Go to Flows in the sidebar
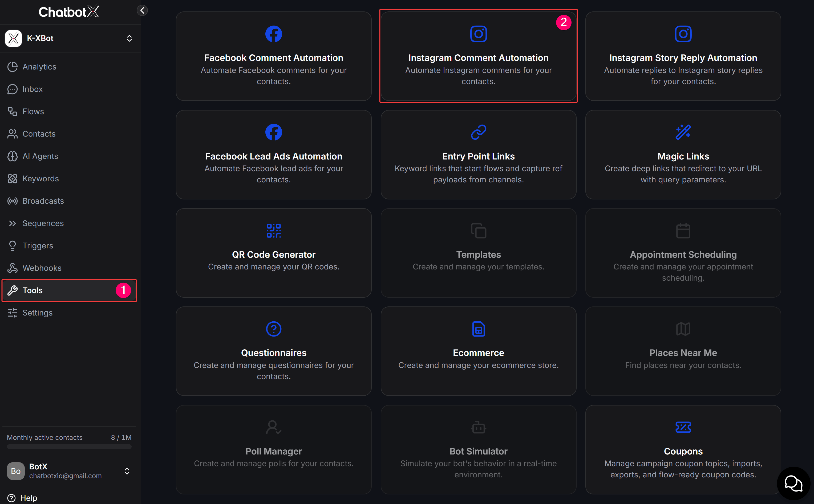Screen dimensions: 814x504 click(69, 111)
